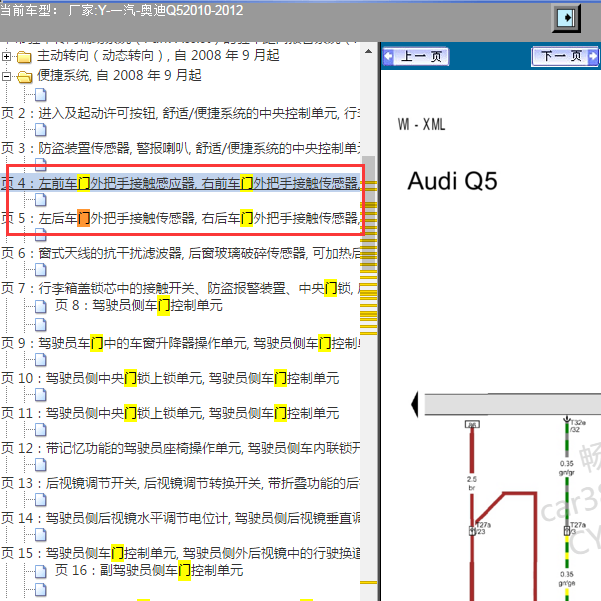
Task: Open 页 16：副驾驶员侧车门控制单元 entry
Action: (149, 570)
